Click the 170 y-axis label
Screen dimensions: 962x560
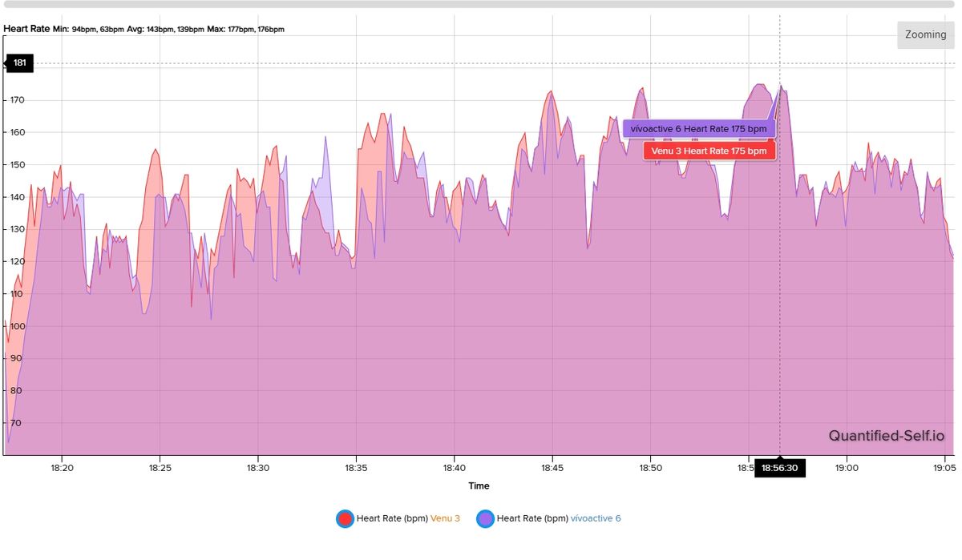(17, 100)
